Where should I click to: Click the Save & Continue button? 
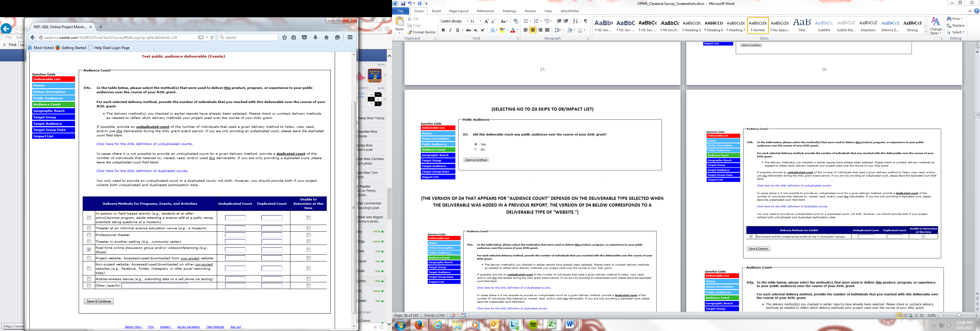pyautogui.click(x=99, y=301)
